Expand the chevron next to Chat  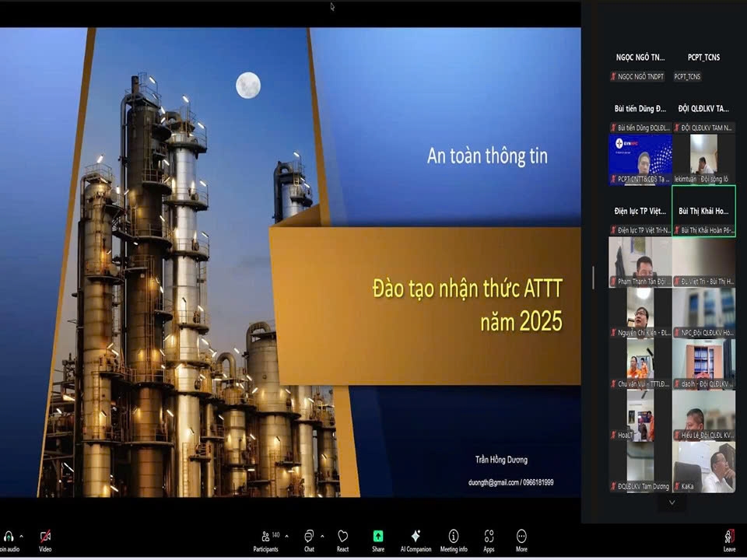tap(322, 536)
